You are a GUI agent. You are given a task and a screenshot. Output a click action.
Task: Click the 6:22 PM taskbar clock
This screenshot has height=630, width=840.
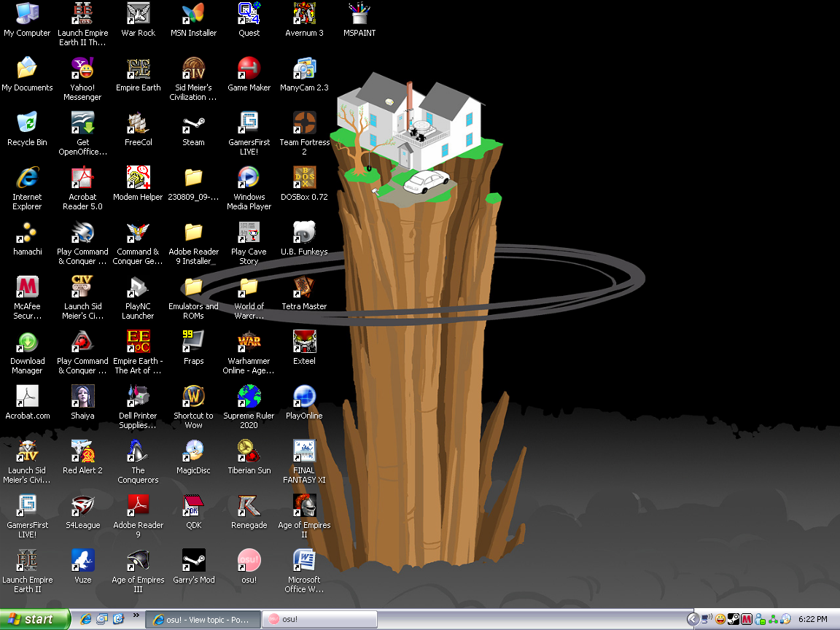tap(813, 619)
